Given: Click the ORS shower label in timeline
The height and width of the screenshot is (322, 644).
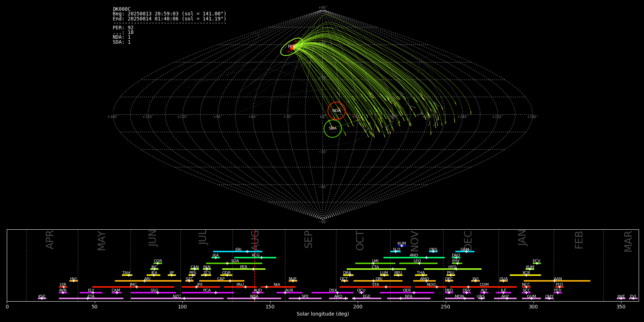Looking at the screenshot, I should pos(433,250).
